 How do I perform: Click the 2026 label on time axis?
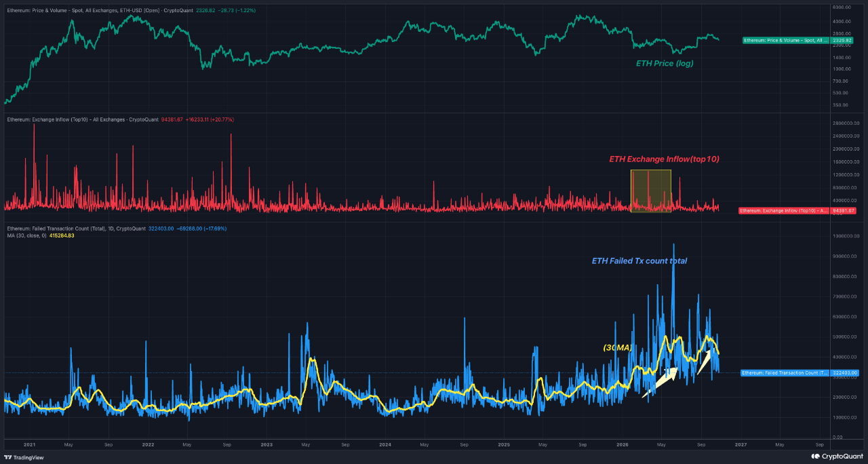(622, 445)
